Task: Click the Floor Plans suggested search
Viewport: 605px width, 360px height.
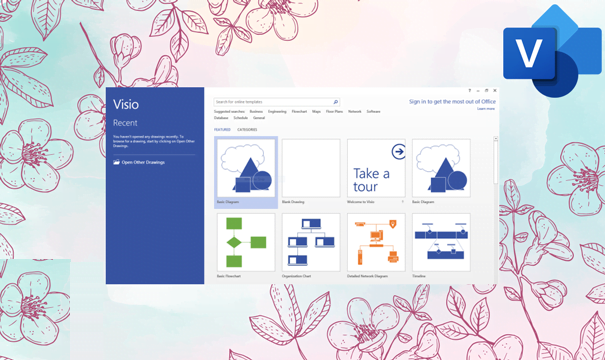Action: click(x=334, y=112)
